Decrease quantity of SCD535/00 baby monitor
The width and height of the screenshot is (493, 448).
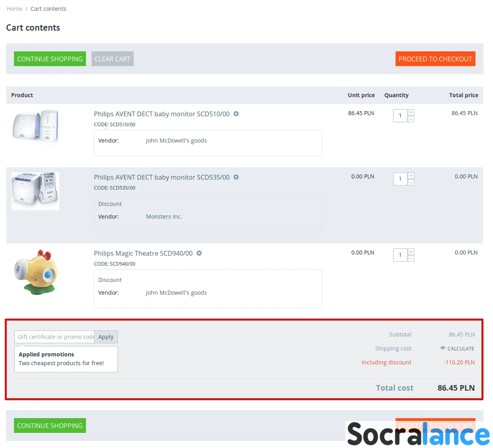(411, 182)
